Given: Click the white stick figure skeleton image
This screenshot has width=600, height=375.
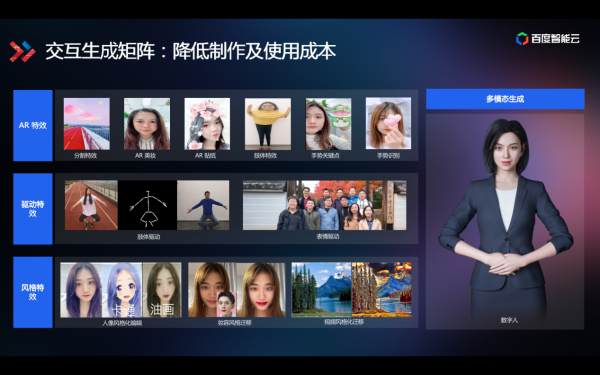Looking at the screenshot, I should (x=147, y=205).
